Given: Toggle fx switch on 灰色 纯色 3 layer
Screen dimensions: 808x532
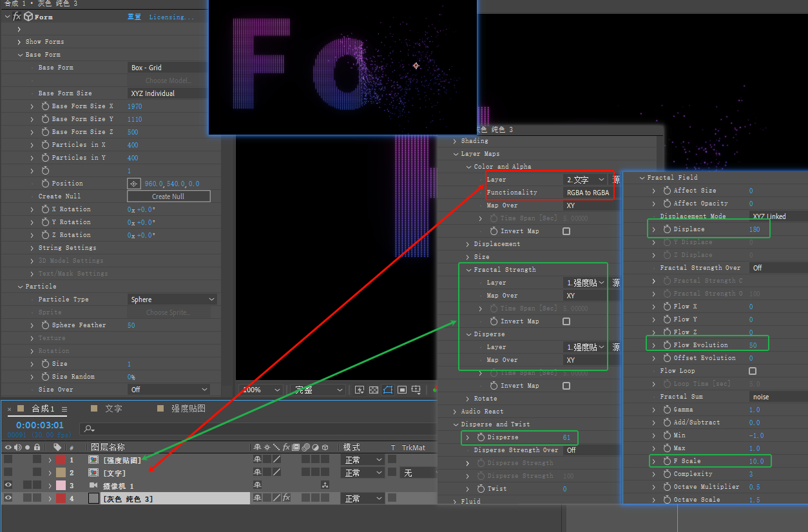Looking at the screenshot, I should pyautogui.click(x=285, y=499).
